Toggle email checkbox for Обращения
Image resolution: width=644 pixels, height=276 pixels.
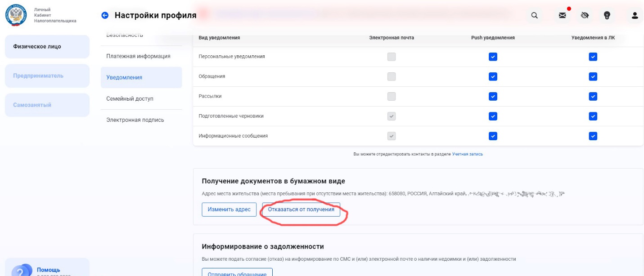click(392, 76)
